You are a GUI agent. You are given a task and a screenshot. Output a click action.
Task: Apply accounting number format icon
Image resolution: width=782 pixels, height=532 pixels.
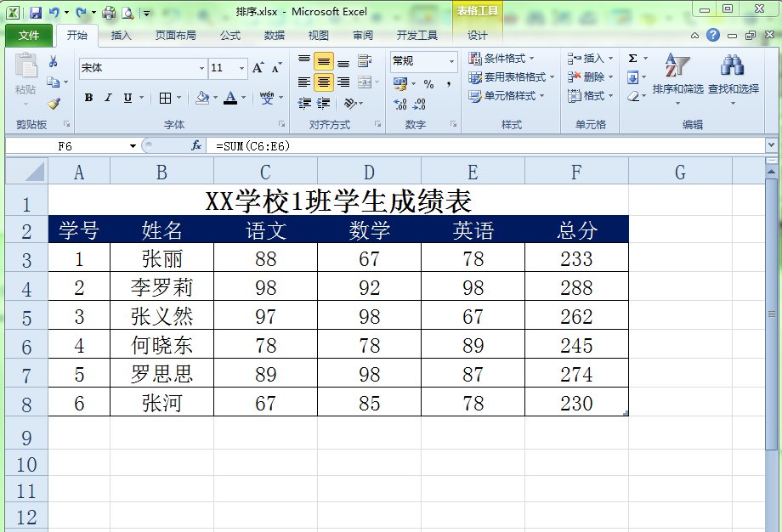click(x=400, y=84)
